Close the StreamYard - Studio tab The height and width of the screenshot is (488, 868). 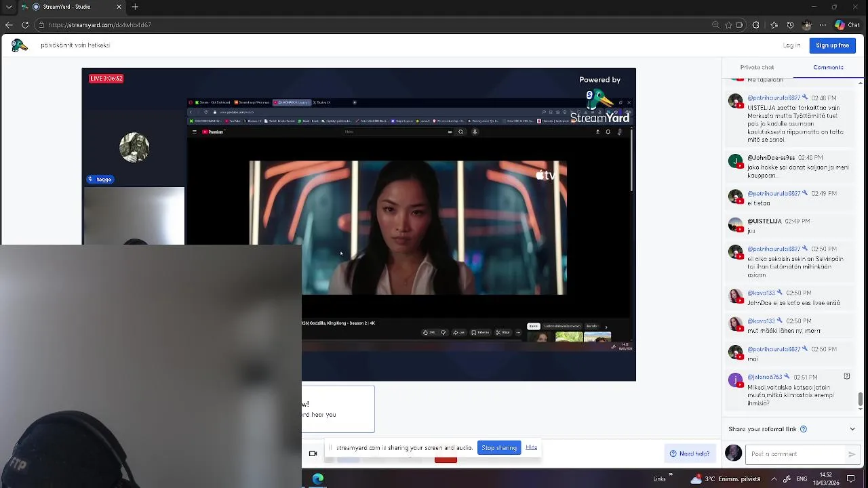click(119, 7)
